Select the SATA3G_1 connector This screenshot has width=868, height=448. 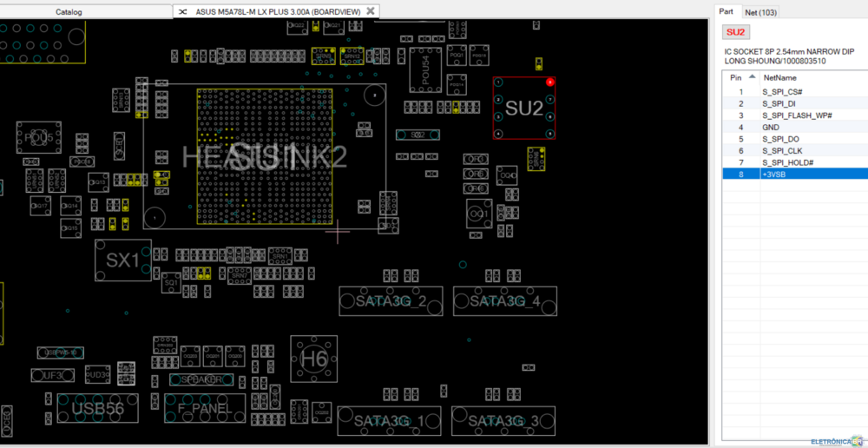coord(389,421)
